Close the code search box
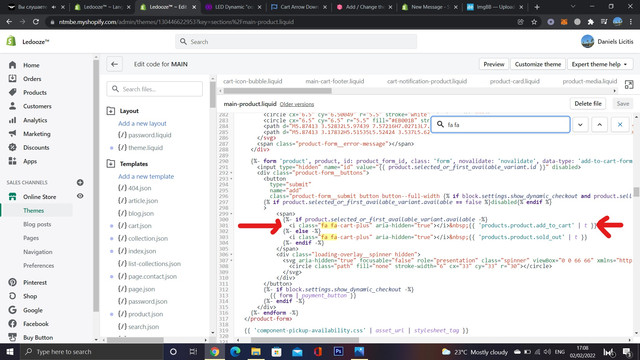 (x=620, y=124)
